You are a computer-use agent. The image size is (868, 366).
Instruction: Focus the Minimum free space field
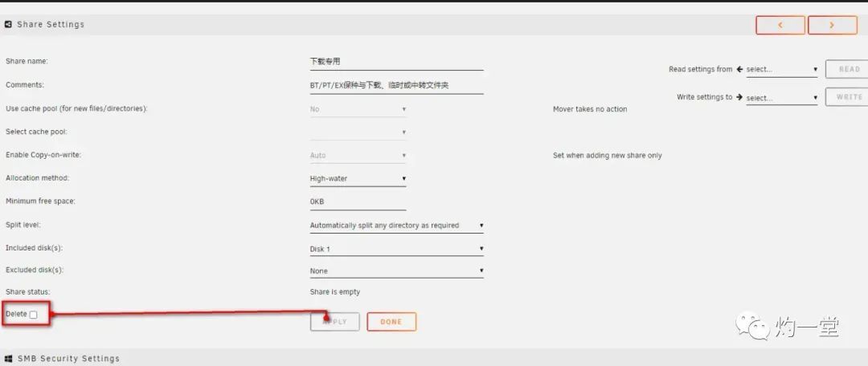click(358, 201)
